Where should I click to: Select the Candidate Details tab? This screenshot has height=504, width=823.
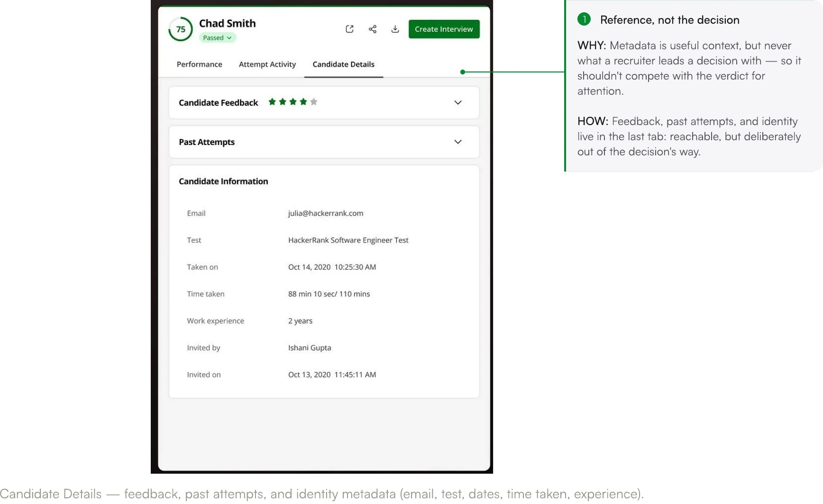point(344,64)
